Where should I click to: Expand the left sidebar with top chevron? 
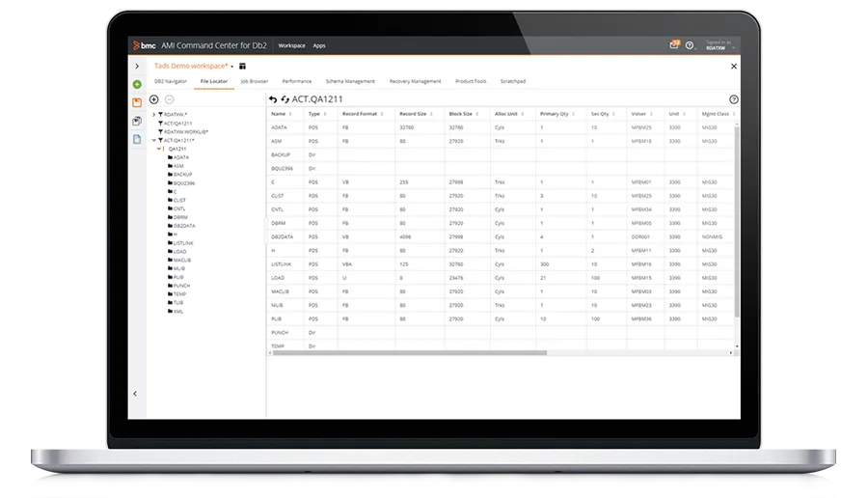[x=137, y=66]
